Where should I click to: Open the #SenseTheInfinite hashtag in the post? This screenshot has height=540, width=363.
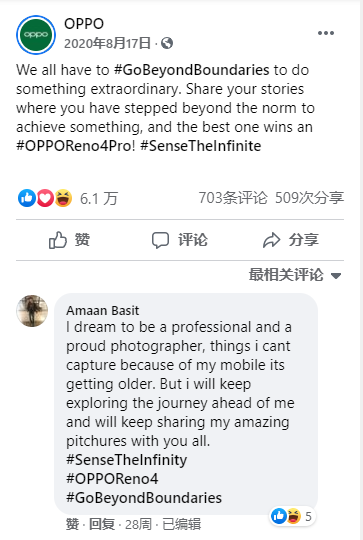(201, 146)
